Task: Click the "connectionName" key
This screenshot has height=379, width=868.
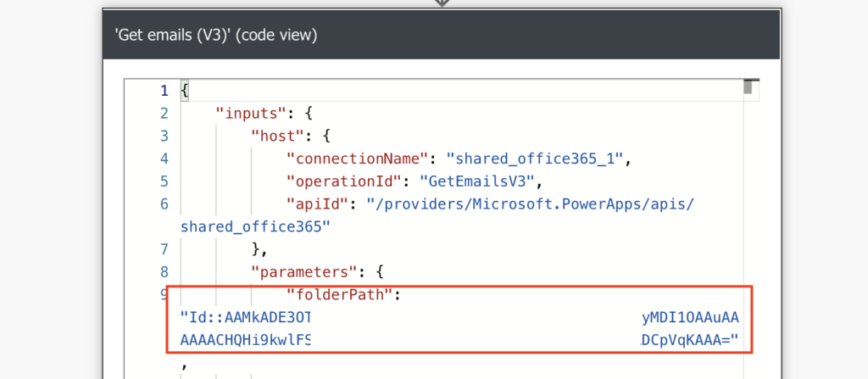Action: tap(359, 159)
